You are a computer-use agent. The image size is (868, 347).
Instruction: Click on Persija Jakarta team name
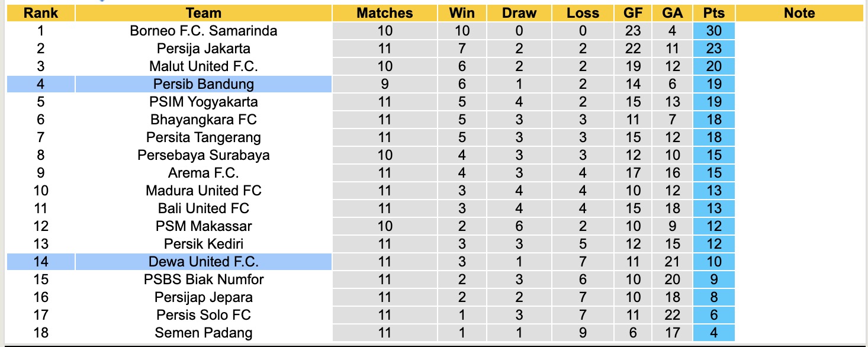(203, 49)
